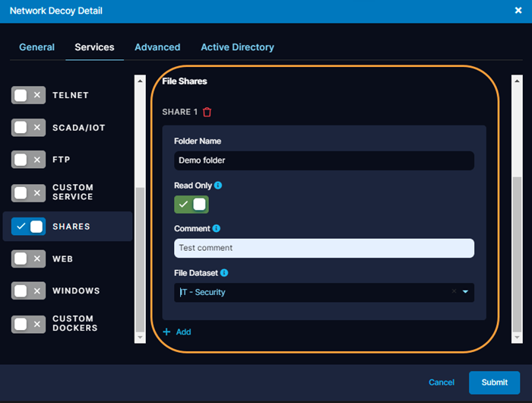Click the Cancel link
The height and width of the screenshot is (403, 532).
click(x=442, y=382)
